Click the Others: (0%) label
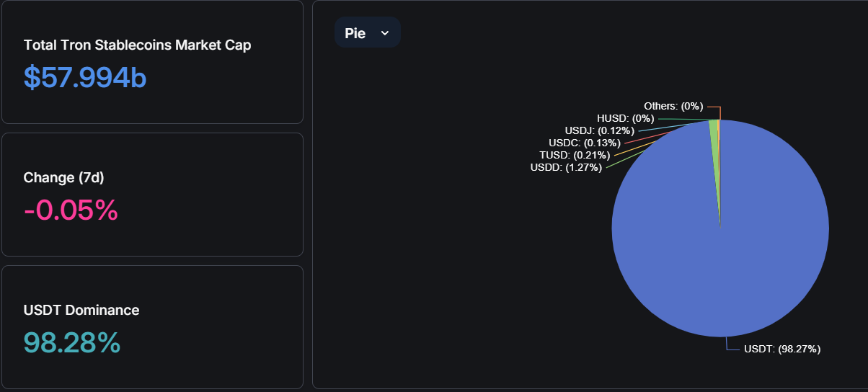The width and height of the screenshot is (868, 392). point(673,106)
